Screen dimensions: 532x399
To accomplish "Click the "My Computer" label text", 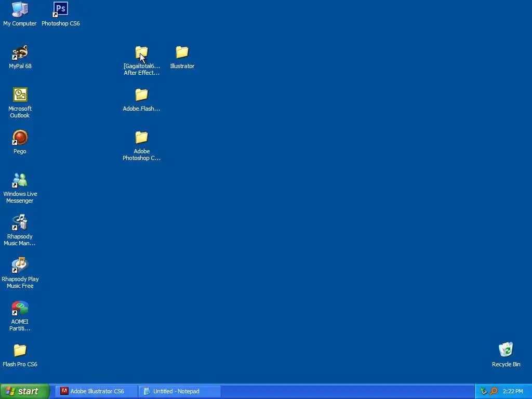I will 20,23.
